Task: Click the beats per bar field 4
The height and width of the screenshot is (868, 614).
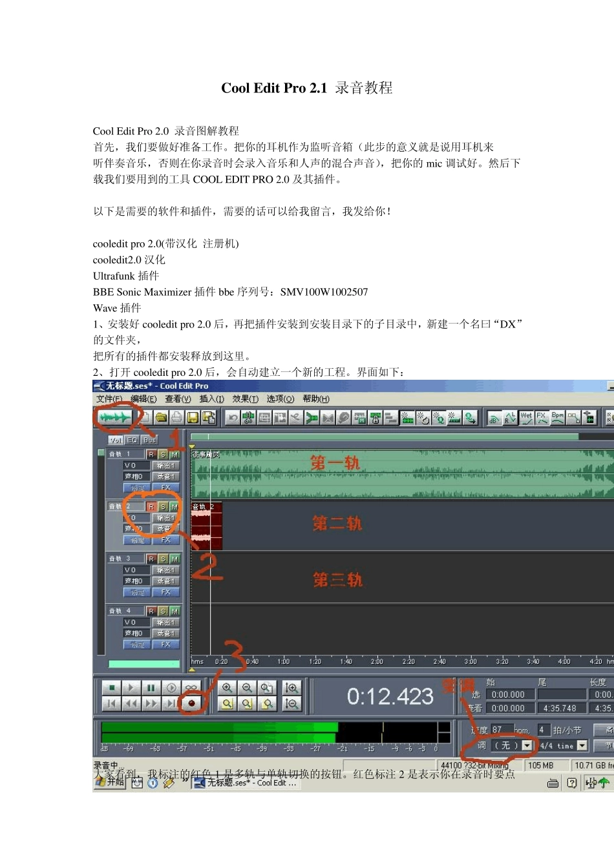Action: coord(543,730)
